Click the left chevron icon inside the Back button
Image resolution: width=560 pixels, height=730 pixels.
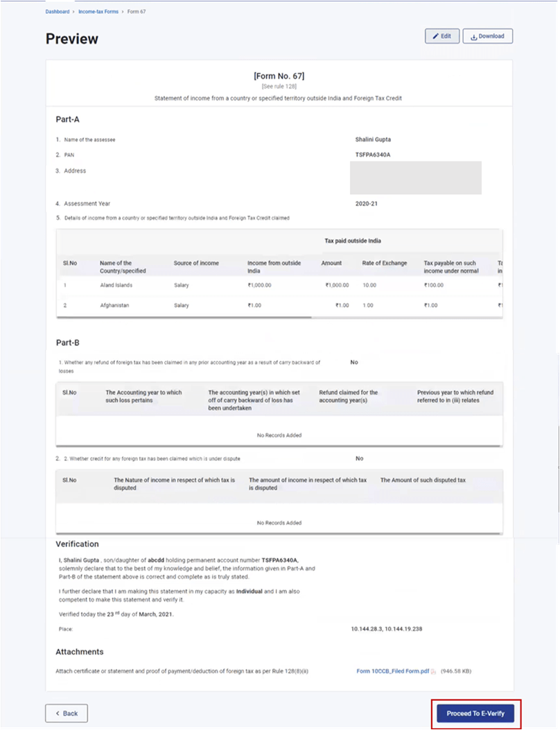click(x=57, y=713)
